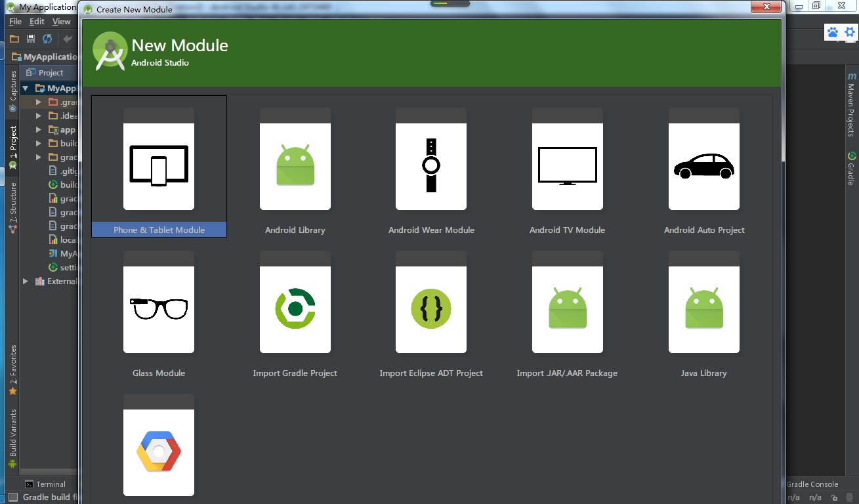Open the File menu
Screen dimensions: 859x504
14,21
